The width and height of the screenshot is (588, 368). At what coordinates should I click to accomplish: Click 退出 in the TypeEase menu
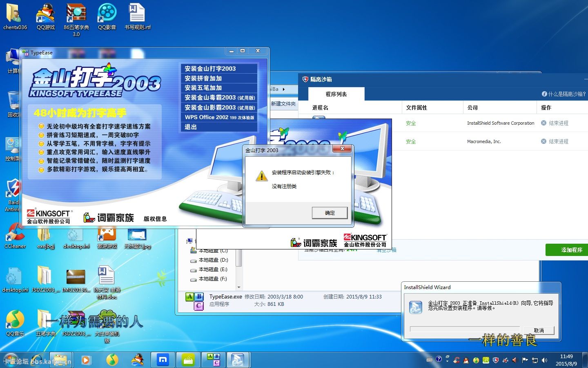pos(219,127)
